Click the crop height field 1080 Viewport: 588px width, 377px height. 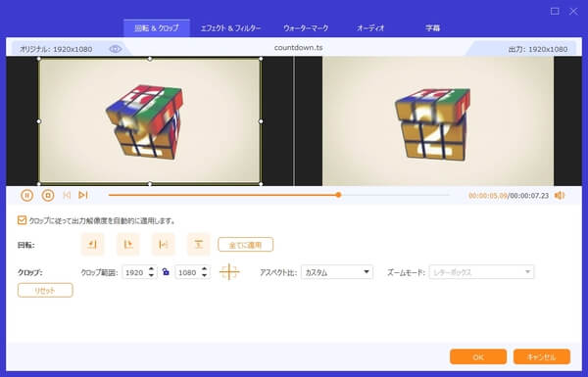(187, 272)
